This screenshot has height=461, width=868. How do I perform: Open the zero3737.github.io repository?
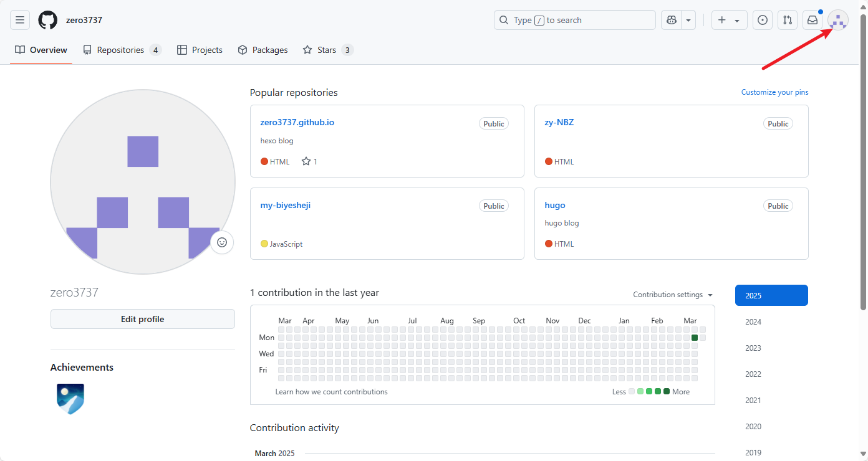tap(297, 122)
